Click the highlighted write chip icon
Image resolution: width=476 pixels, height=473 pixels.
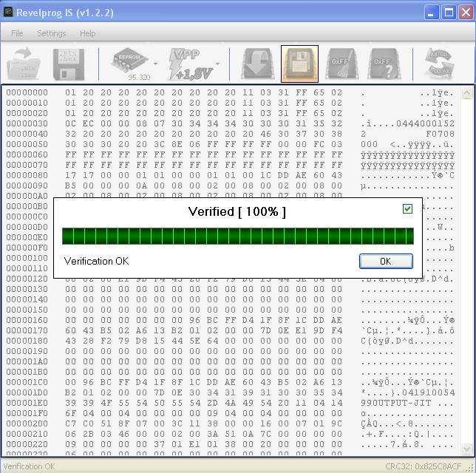coord(299,64)
